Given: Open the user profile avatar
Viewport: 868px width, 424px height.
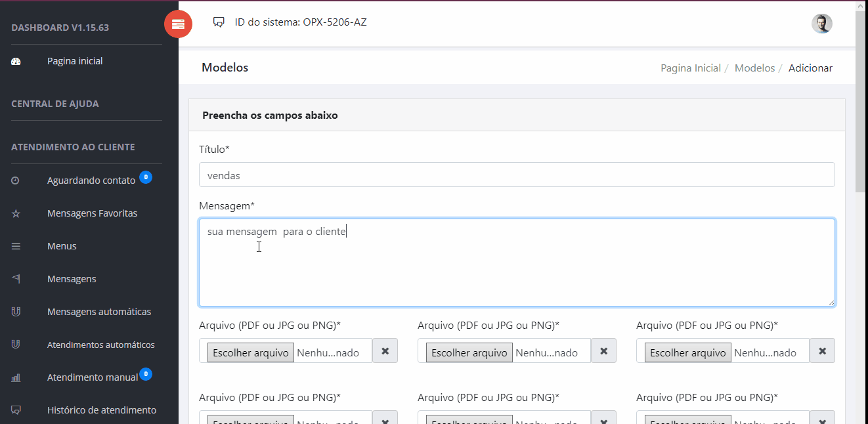Looking at the screenshot, I should [821, 24].
